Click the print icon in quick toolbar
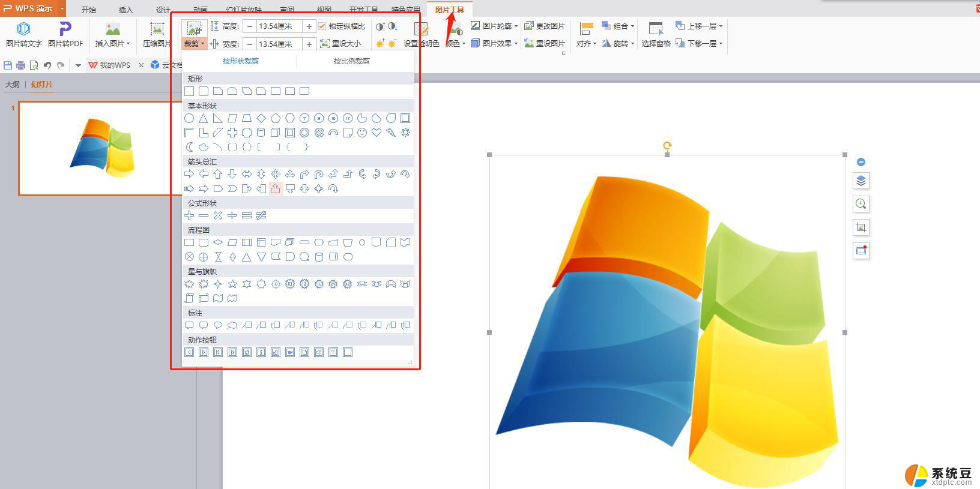Viewport: 980px width, 489px height. [x=21, y=65]
